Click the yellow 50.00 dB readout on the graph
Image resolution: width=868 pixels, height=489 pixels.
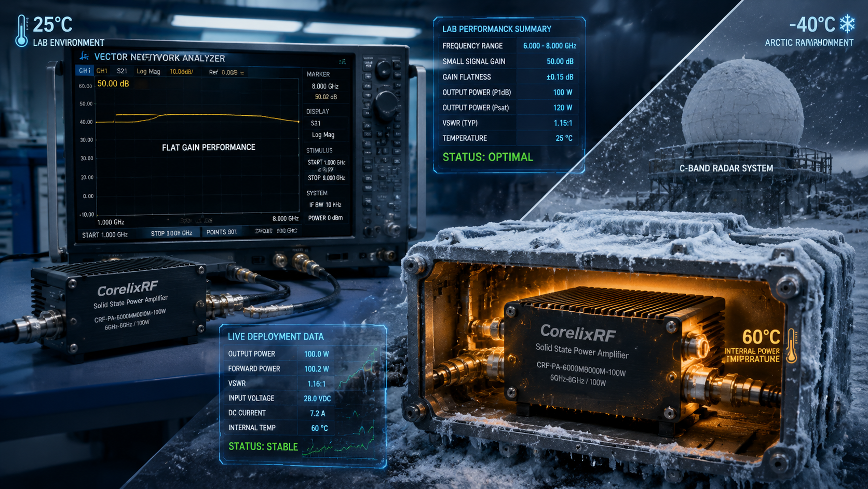click(113, 84)
